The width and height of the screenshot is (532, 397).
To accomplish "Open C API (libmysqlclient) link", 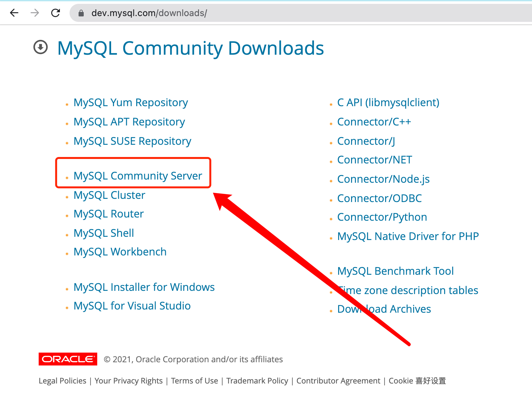I will 388,103.
